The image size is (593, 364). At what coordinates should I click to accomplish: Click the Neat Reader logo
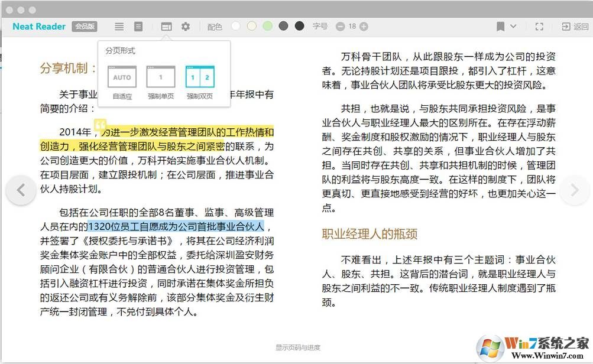click(38, 26)
